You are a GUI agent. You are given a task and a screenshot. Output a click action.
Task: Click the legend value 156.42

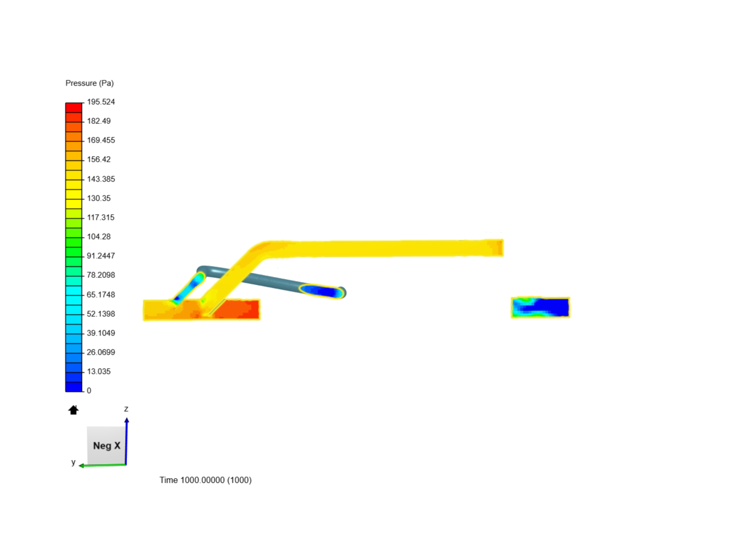click(99, 159)
